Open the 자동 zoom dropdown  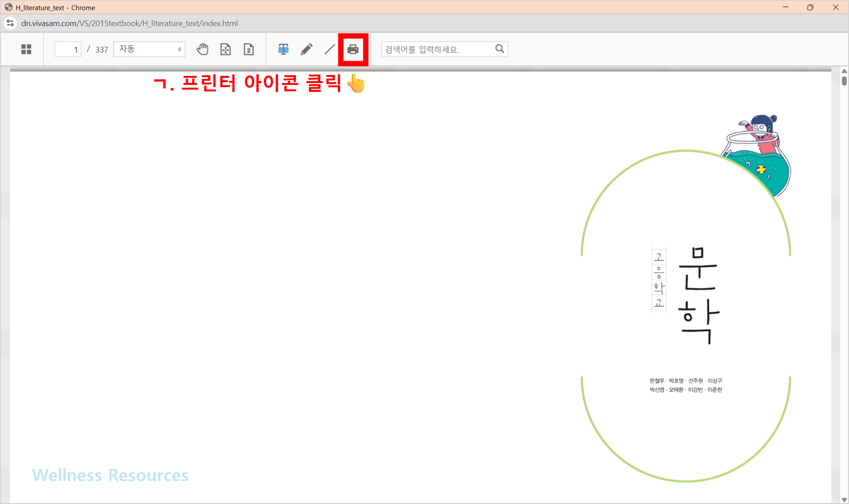point(150,49)
